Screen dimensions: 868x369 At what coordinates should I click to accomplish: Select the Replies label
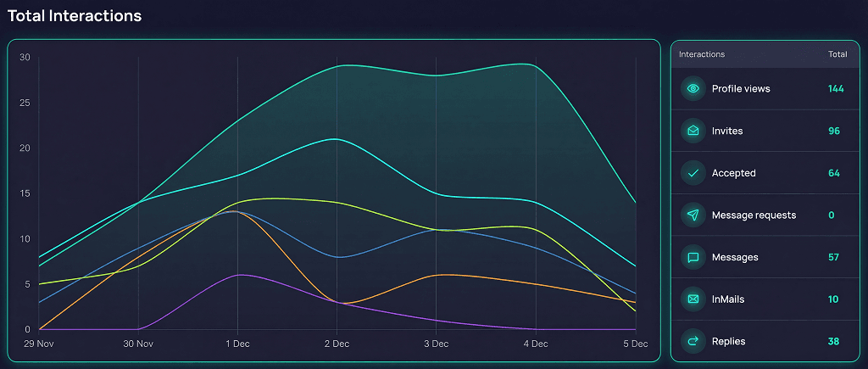click(728, 342)
